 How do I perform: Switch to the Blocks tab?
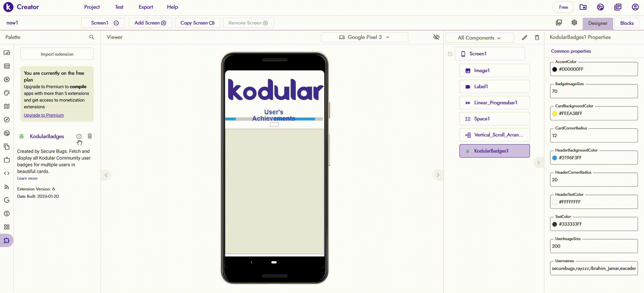click(627, 23)
